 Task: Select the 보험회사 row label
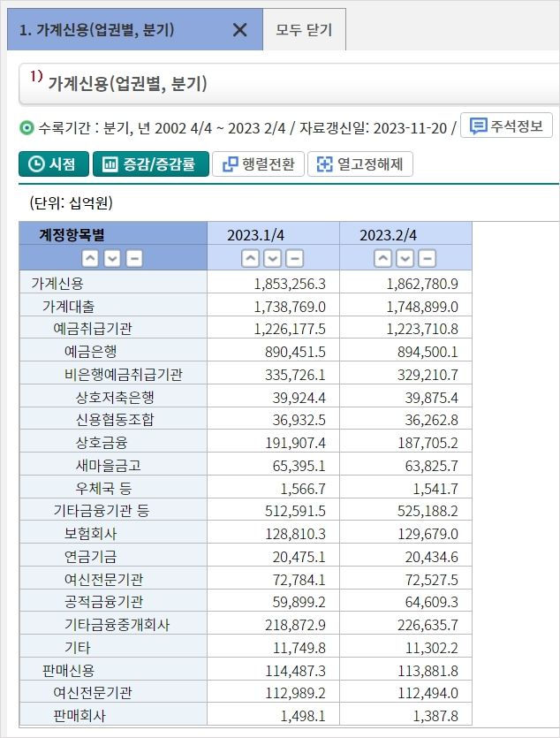(x=91, y=534)
